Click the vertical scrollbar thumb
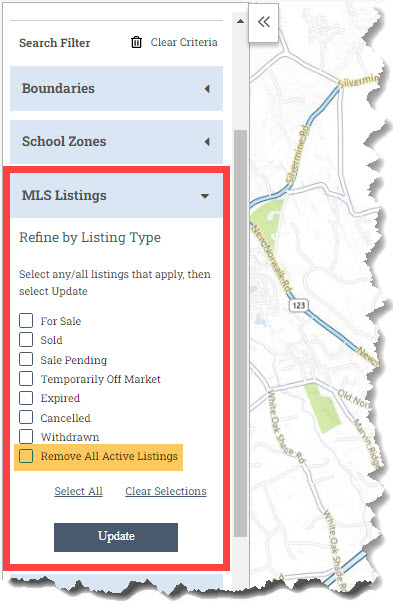Viewport: 393px width, 605px height. point(240,333)
